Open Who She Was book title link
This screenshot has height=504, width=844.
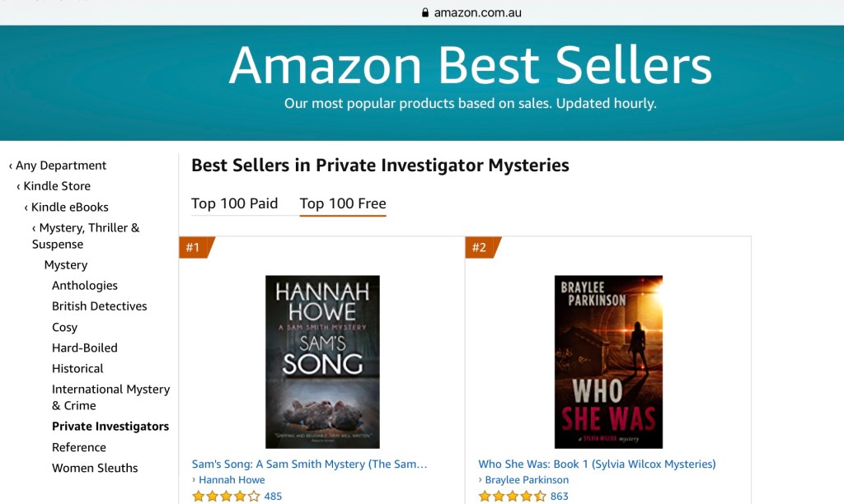point(597,464)
